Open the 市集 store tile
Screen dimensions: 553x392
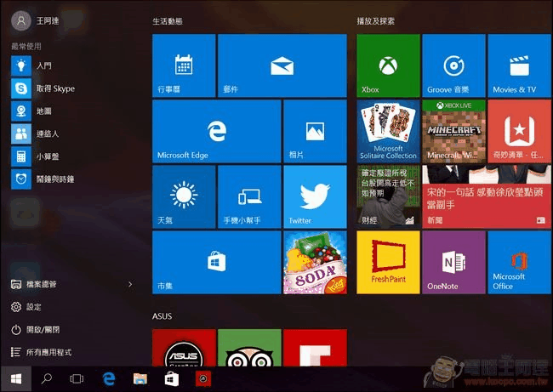point(217,262)
